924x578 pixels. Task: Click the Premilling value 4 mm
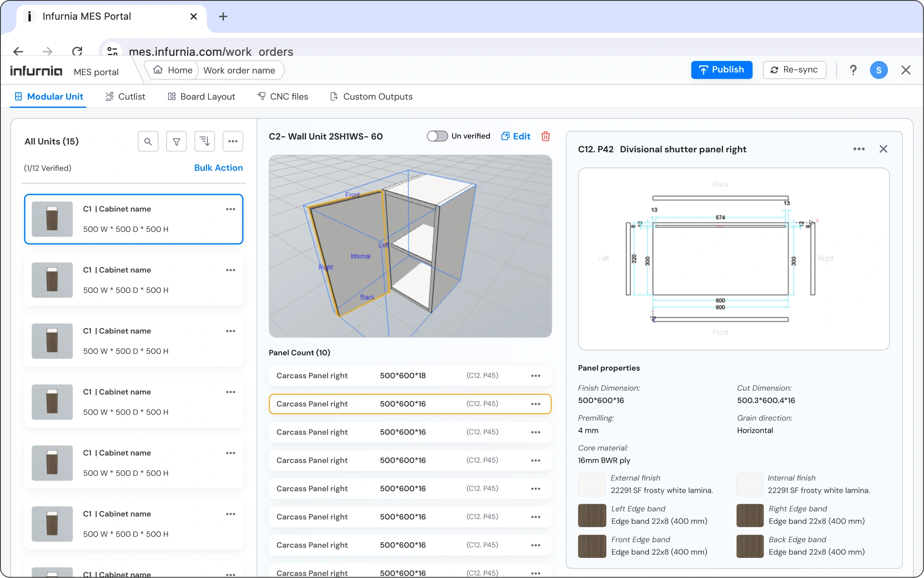588,430
